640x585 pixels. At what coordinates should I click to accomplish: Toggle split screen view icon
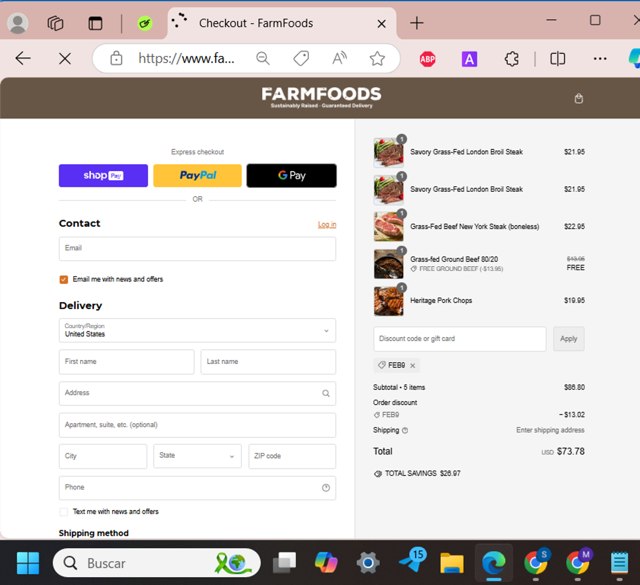pos(558,59)
